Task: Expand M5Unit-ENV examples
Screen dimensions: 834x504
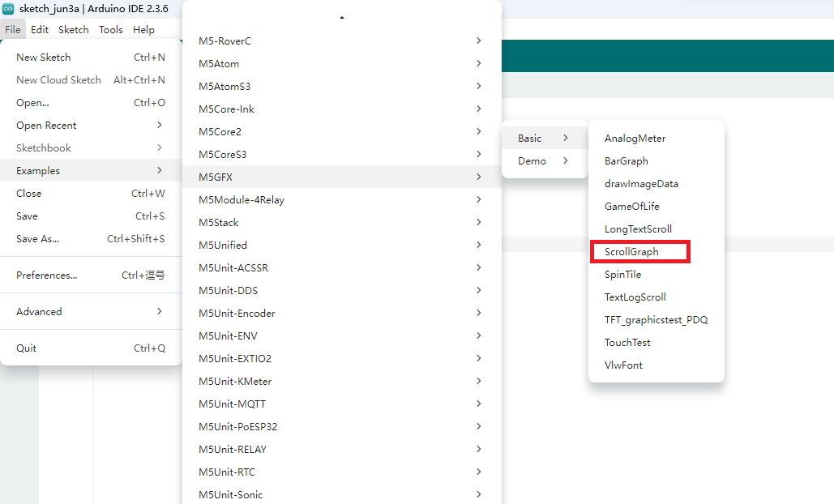Action: (342, 336)
